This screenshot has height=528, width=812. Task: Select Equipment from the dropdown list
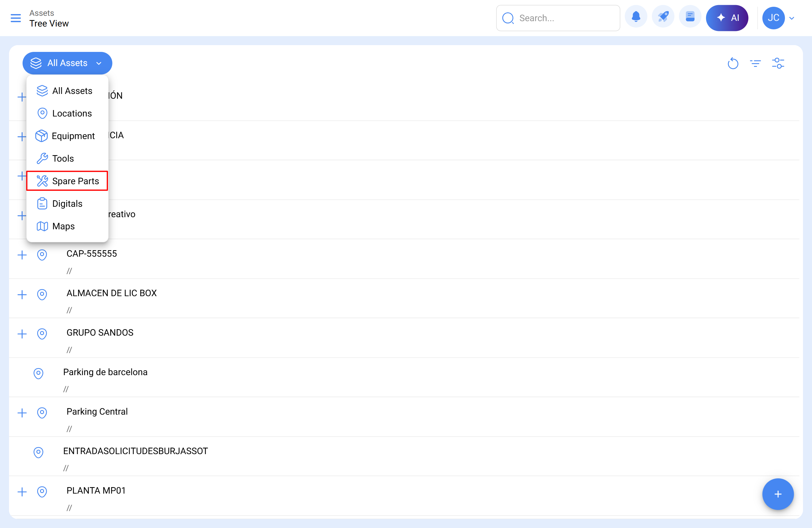coord(73,136)
